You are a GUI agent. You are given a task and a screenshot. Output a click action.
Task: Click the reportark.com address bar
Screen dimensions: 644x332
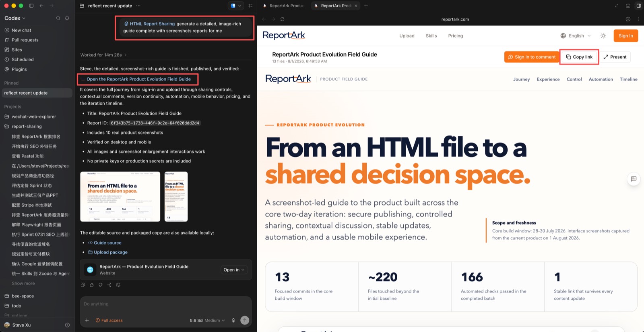[455, 19]
